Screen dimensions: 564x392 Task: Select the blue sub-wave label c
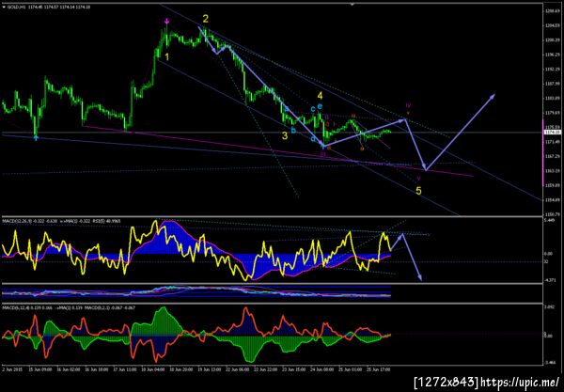tap(313, 109)
